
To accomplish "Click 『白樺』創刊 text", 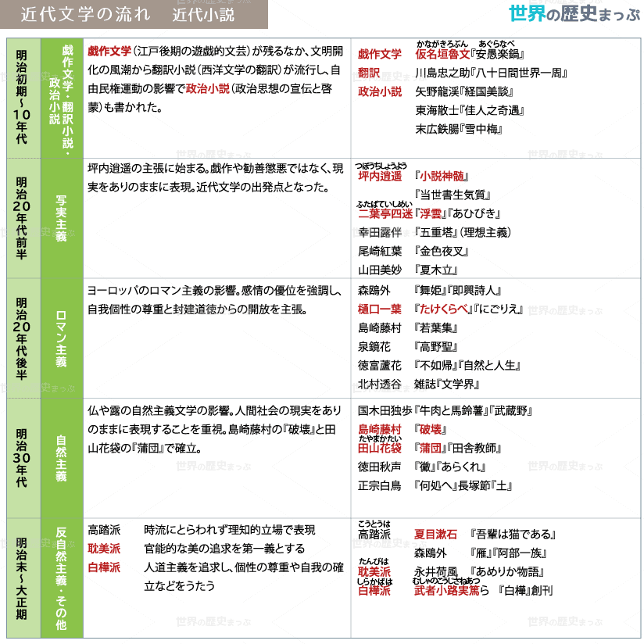I will [525, 591].
